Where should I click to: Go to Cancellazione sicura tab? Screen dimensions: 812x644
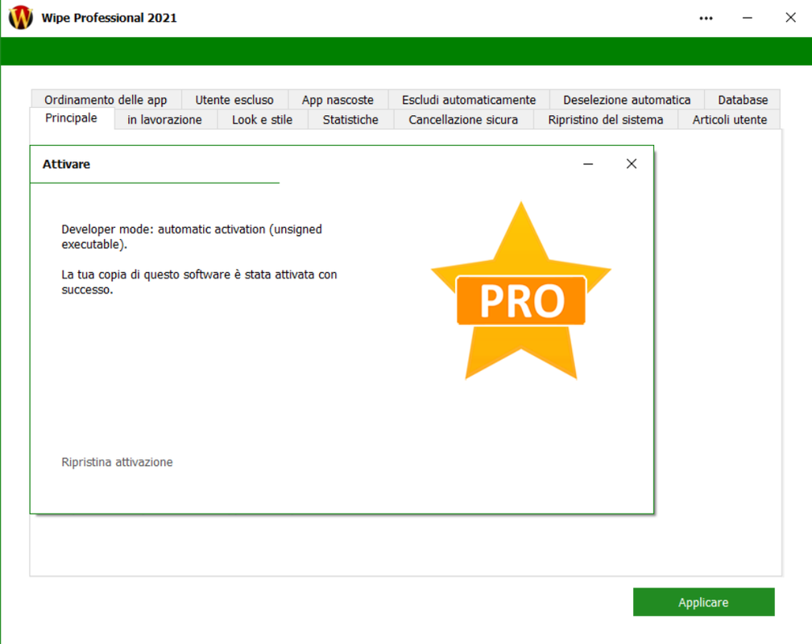(x=463, y=120)
